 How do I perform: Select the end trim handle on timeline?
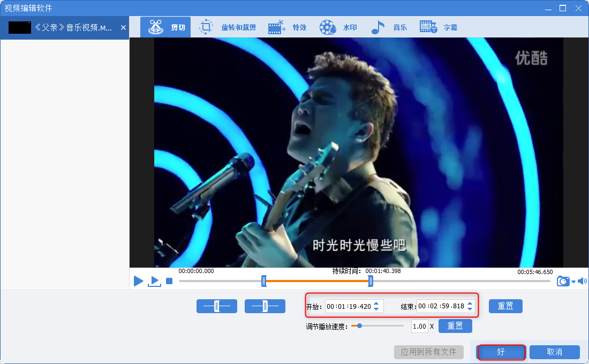(x=371, y=281)
